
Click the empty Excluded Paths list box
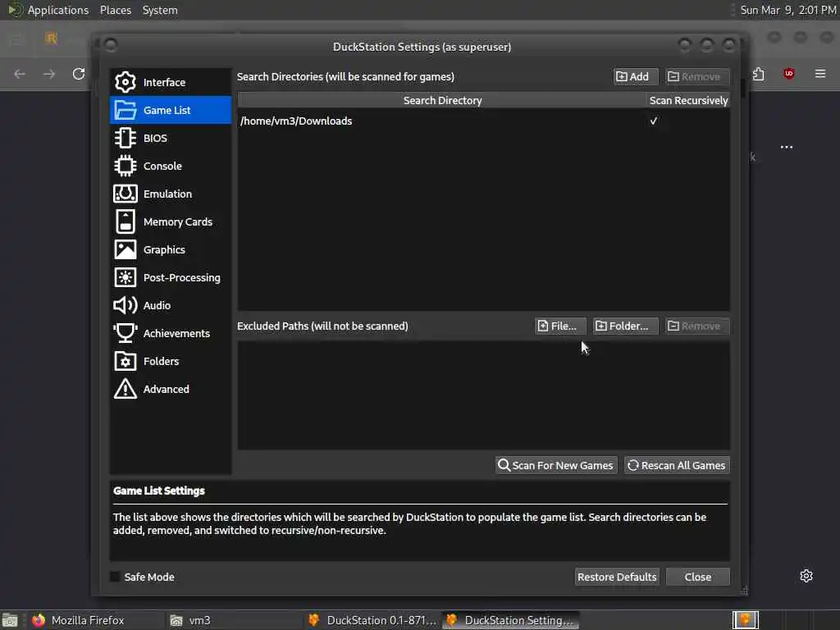pyautogui.click(x=483, y=395)
